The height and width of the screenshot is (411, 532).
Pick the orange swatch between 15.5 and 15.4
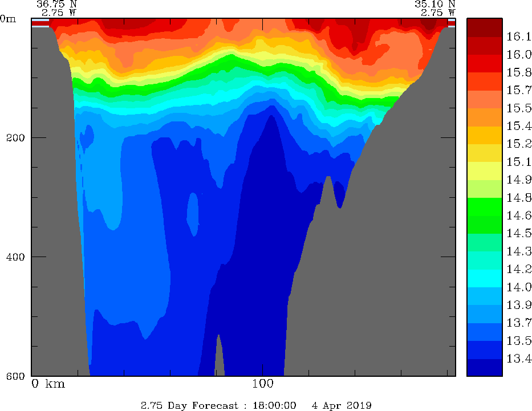tap(485, 117)
